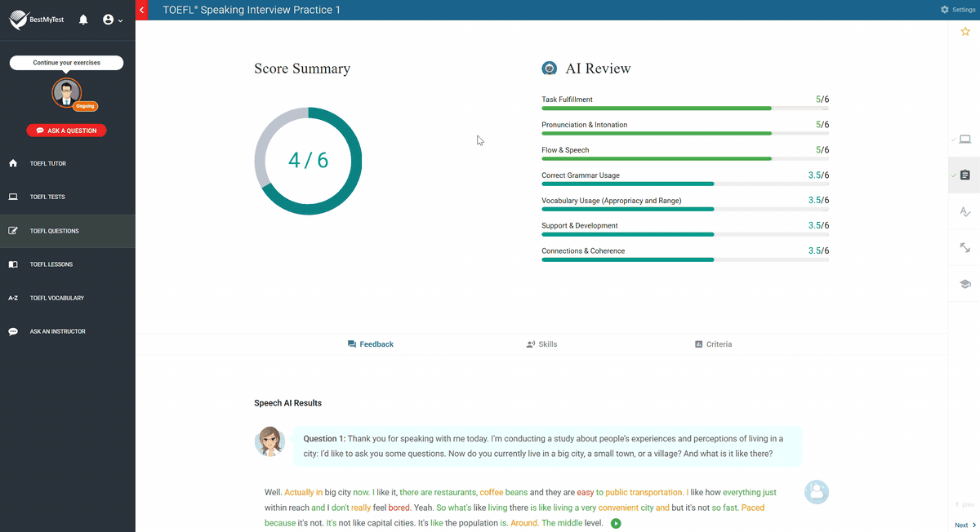
Task: Open the user account menu
Action: tap(113, 20)
